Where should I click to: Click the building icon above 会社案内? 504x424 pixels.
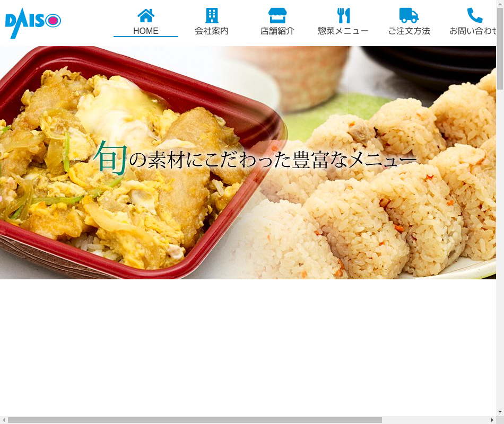(x=212, y=15)
